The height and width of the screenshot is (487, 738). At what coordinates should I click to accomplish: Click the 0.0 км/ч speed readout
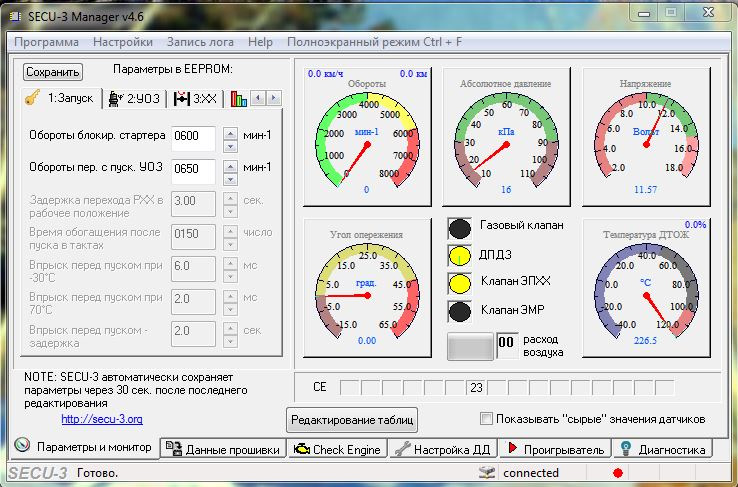(325, 73)
